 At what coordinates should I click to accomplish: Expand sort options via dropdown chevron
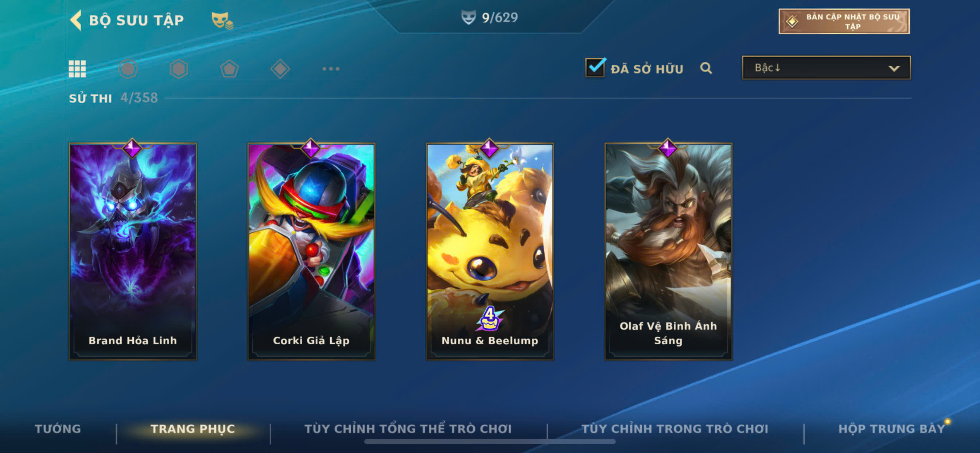click(894, 69)
